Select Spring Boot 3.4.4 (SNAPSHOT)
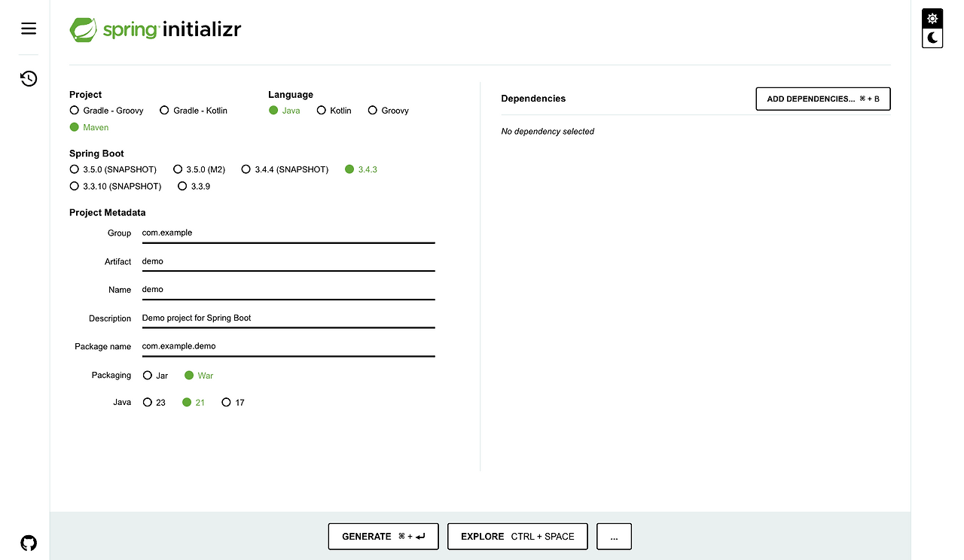 (x=285, y=169)
